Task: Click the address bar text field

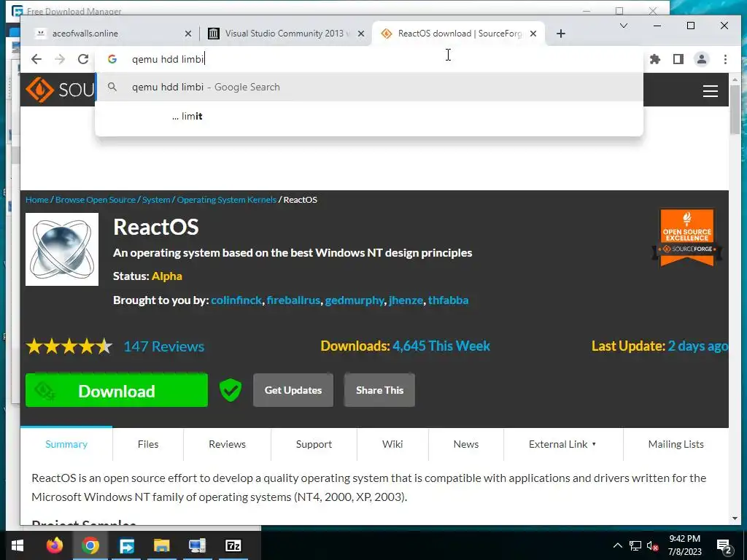Action: [x=369, y=59]
